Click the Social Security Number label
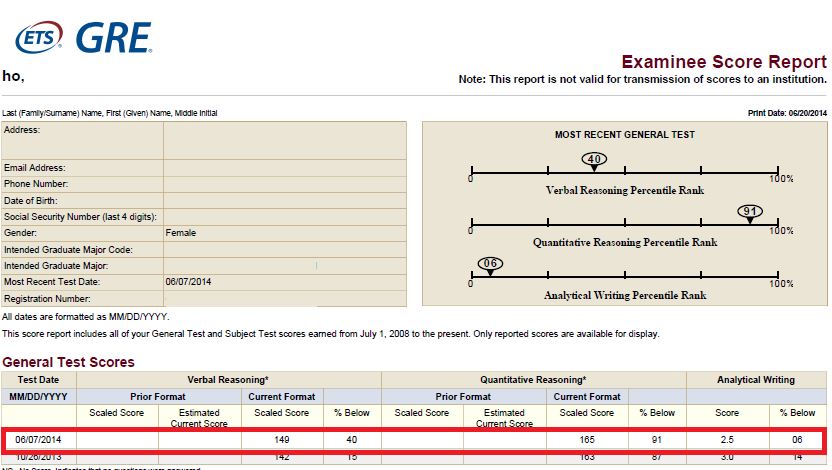Image resolution: width=832 pixels, height=470 pixels. (80, 216)
